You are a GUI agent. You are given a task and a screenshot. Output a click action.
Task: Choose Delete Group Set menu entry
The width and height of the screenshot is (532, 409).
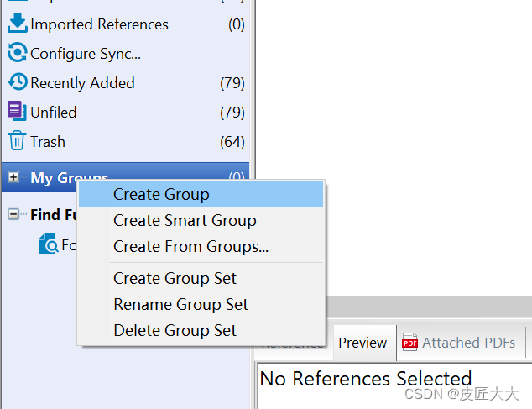201,331
